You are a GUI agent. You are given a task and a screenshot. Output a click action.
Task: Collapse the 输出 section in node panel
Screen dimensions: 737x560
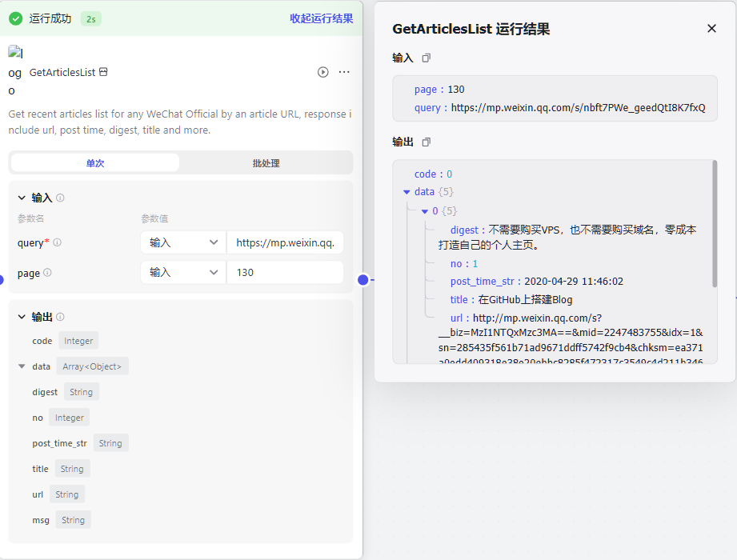coord(22,317)
